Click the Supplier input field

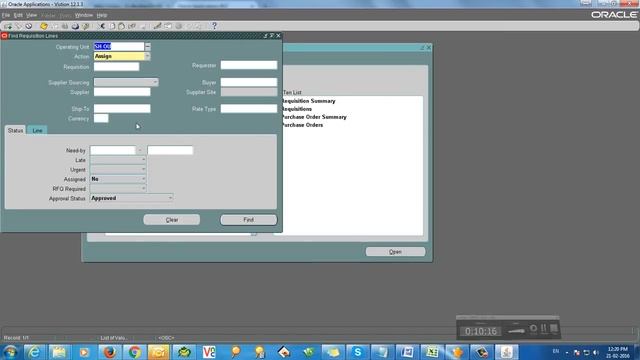(x=122, y=92)
